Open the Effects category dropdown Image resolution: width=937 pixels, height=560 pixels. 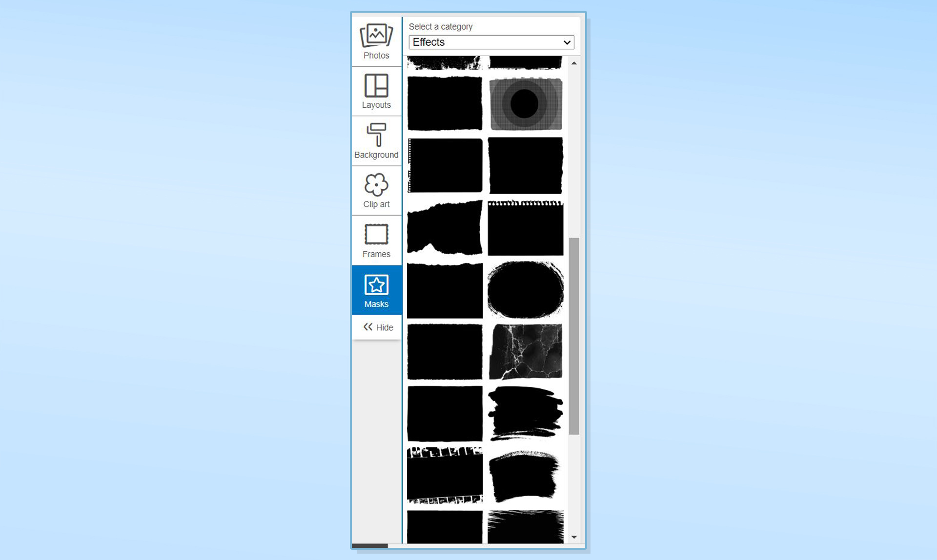coord(490,42)
